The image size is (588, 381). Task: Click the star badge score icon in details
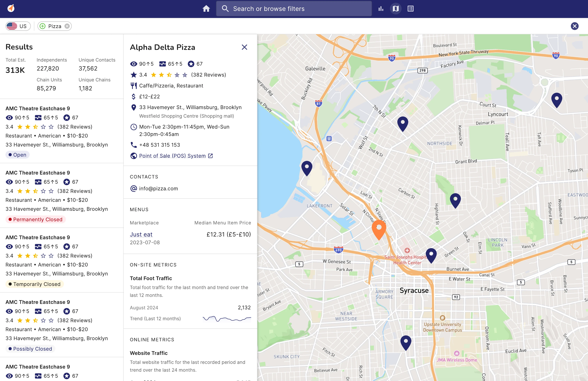pyautogui.click(x=191, y=64)
